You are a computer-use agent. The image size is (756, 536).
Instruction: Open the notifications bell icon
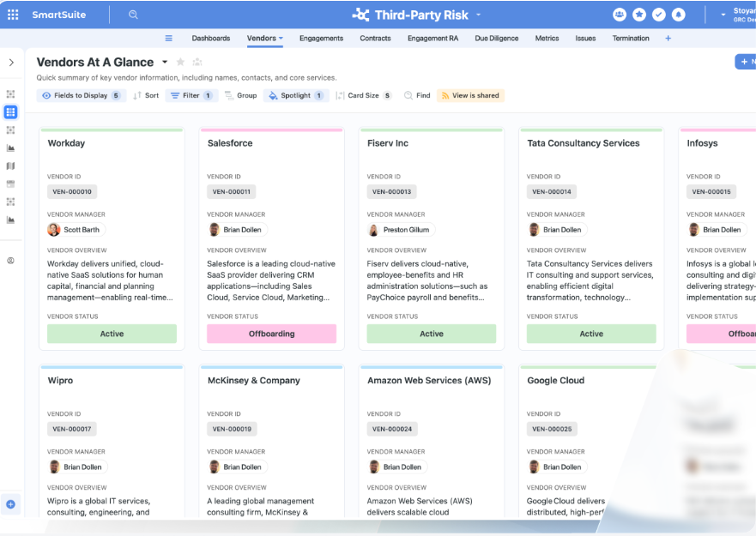(x=679, y=15)
